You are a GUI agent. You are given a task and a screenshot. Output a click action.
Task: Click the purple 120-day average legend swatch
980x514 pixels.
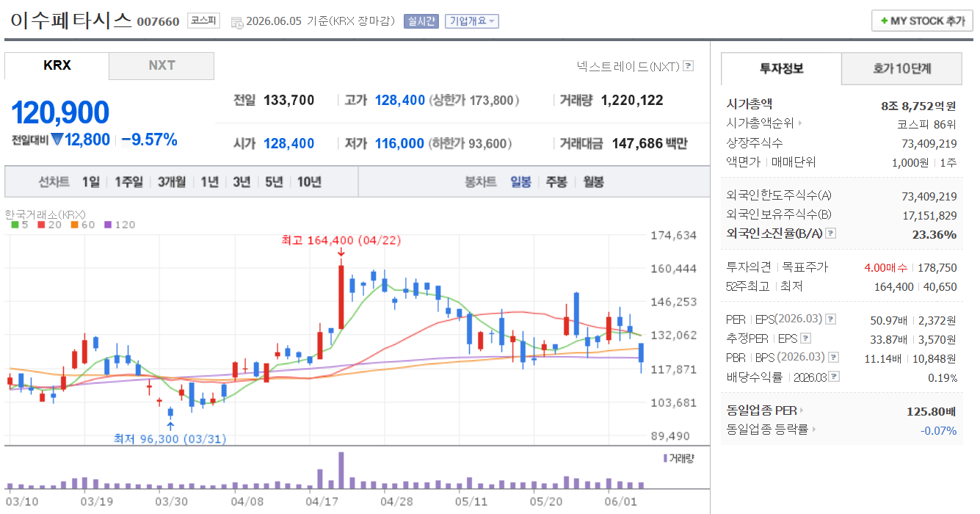pos(107,225)
